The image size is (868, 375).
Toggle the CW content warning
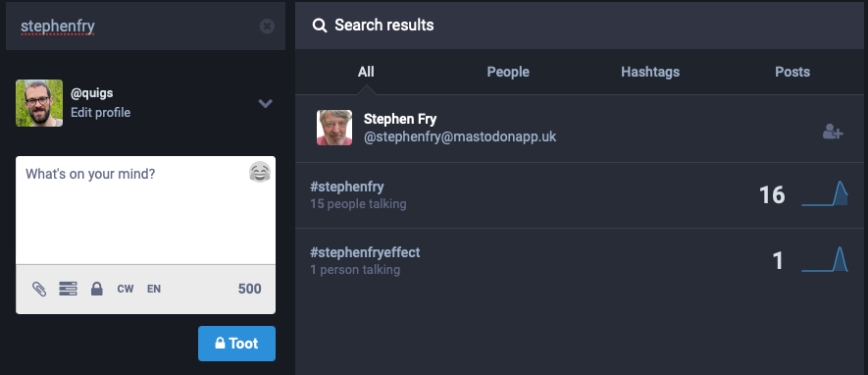click(x=126, y=289)
